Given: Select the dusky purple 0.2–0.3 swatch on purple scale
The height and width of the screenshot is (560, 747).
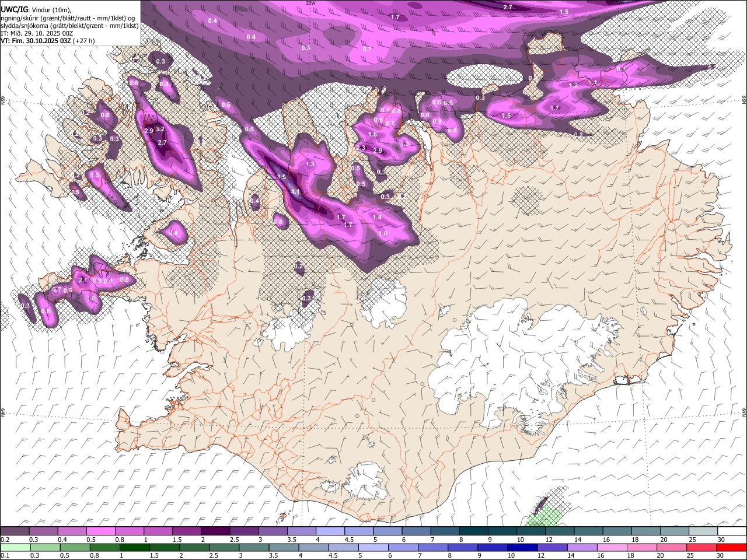Looking at the screenshot, I should (14, 531).
